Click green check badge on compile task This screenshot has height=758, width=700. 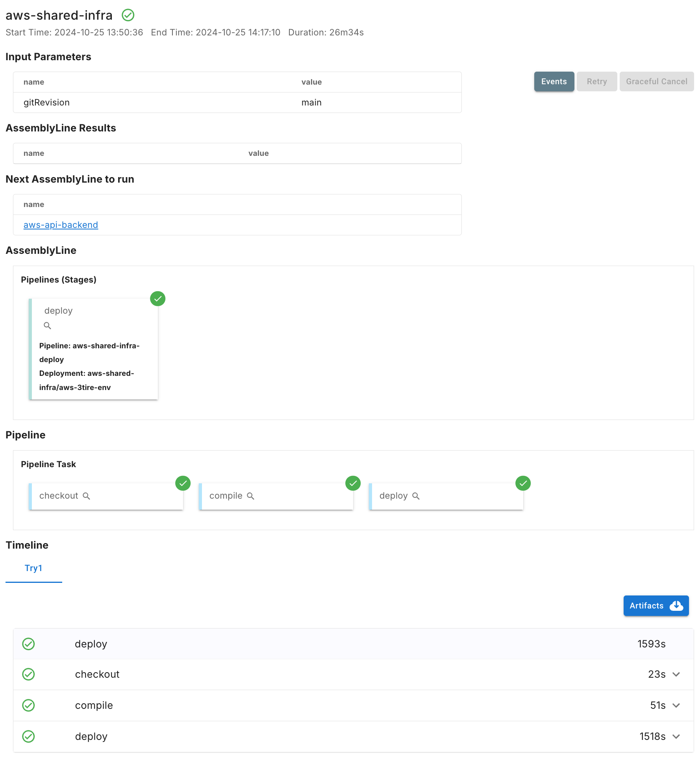[x=353, y=483]
